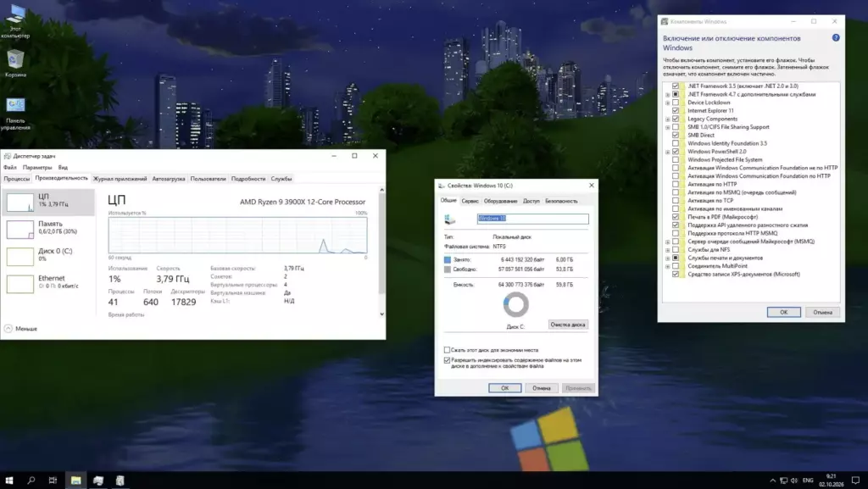Open the Автозагрузка tab
Screen dimensions: 868x489
[169, 179]
